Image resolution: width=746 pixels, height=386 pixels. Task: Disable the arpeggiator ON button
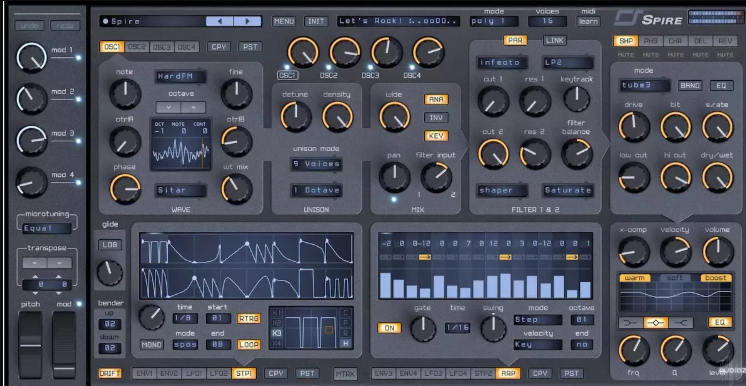389,328
